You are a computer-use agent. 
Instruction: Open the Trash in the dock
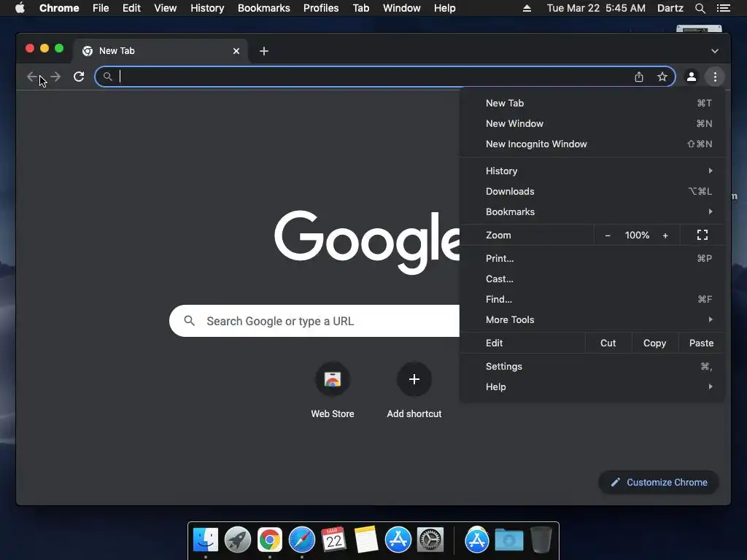pyautogui.click(x=541, y=540)
